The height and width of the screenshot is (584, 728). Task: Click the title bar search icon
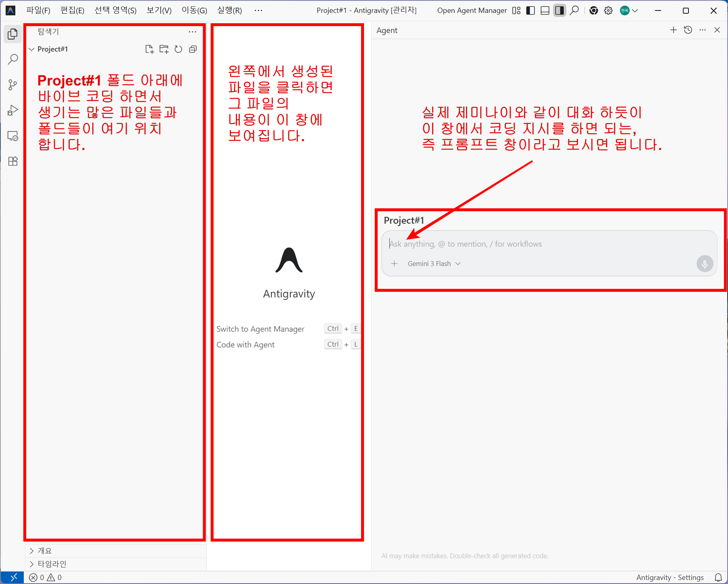pyautogui.click(x=574, y=10)
